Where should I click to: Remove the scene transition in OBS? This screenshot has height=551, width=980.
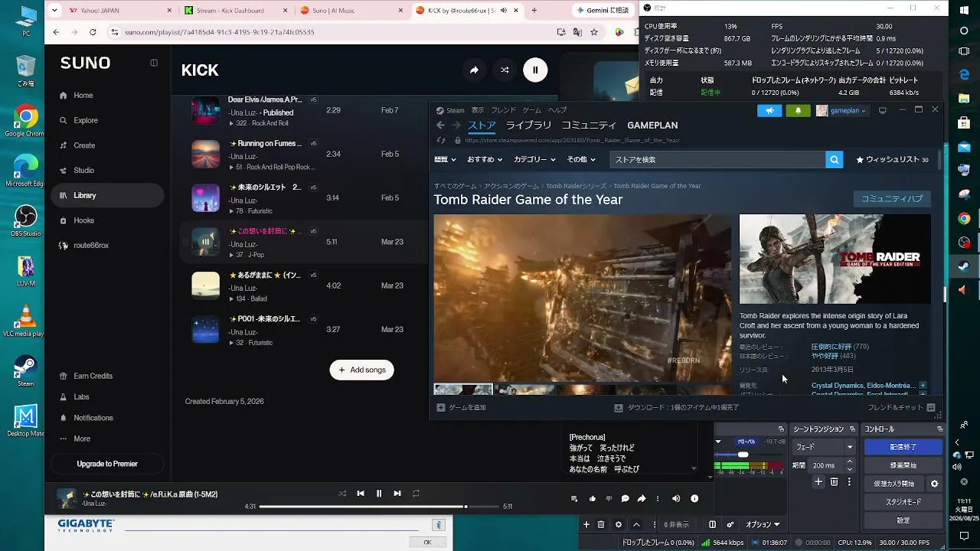[x=834, y=482]
